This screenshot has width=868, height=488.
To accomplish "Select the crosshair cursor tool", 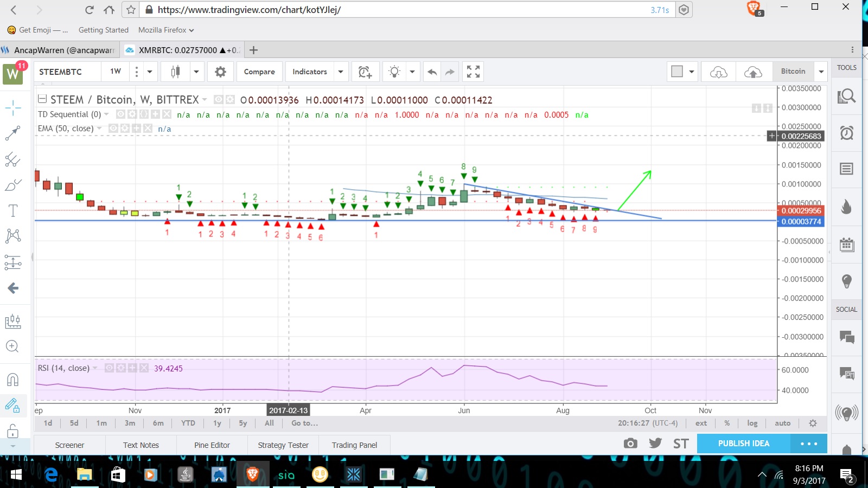I will click(x=13, y=107).
